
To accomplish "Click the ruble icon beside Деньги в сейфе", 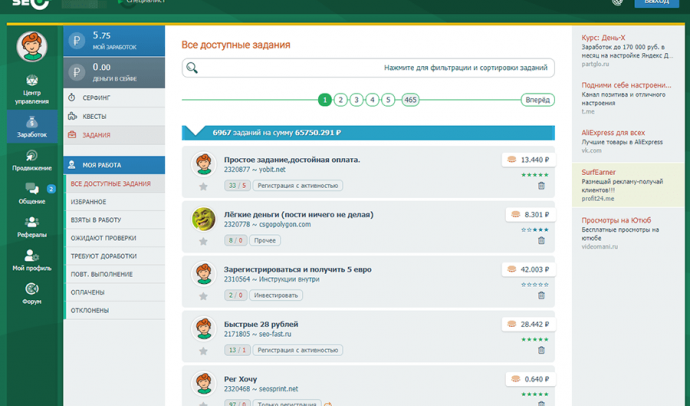I will click(x=77, y=73).
